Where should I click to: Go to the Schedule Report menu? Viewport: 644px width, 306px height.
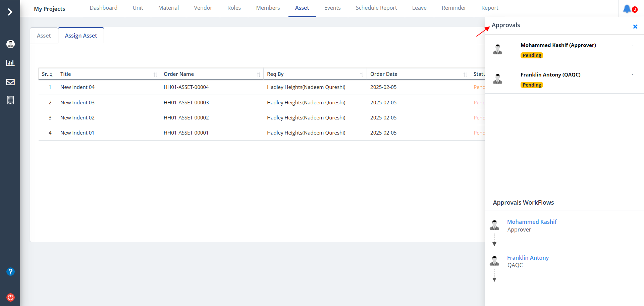[x=376, y=8]
